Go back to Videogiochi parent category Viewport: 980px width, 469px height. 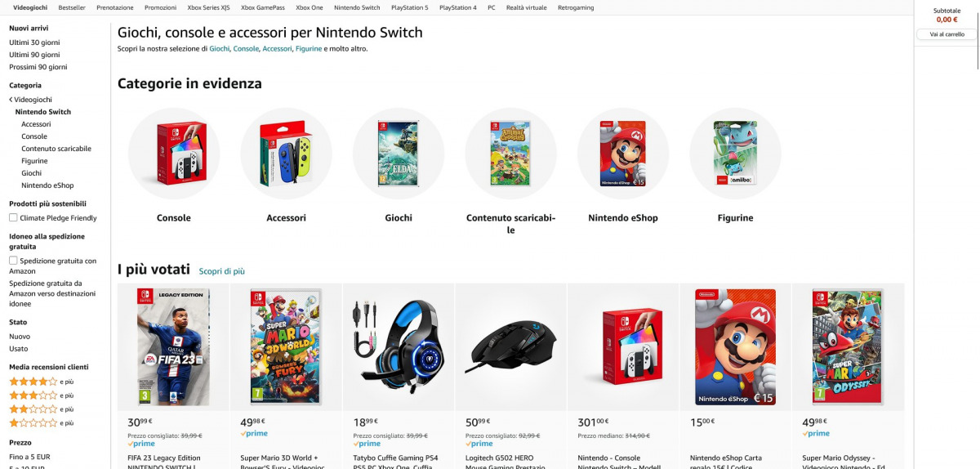click(x=33, y=100)
